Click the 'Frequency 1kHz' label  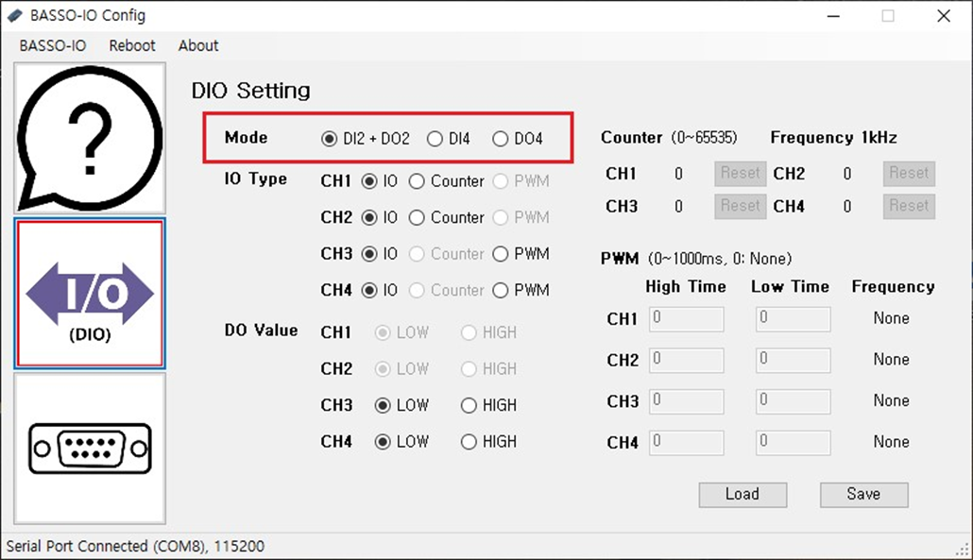click(x=833, y=138)
